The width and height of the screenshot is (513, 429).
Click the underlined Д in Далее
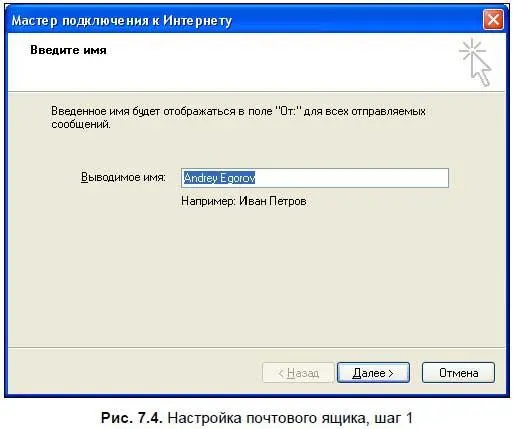pos(357,373)
